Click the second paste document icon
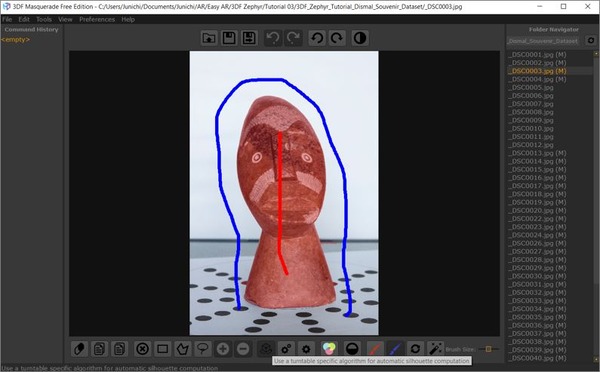Viewport: 600px width, 372px height. [119, 349]
